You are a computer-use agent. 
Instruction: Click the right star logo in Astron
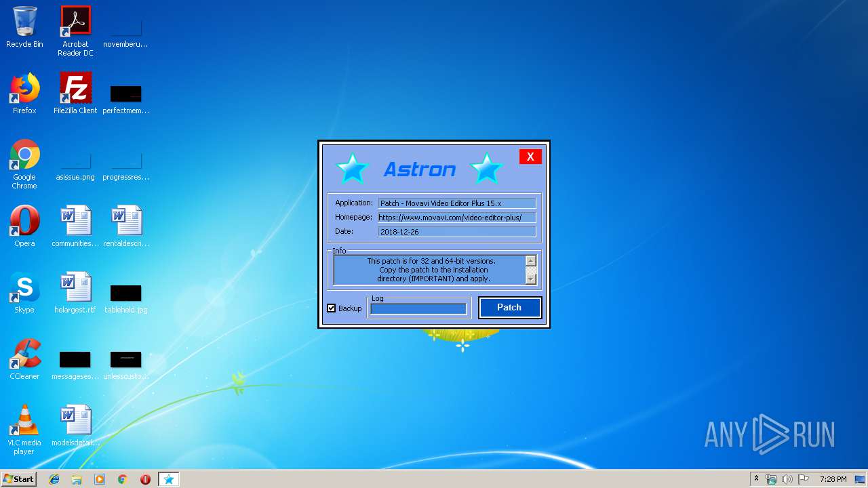coord(486,168)
